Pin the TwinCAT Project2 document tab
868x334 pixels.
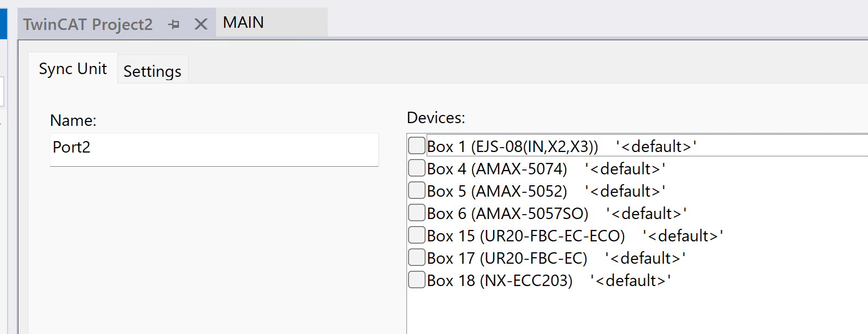click(x=174, y=25)
